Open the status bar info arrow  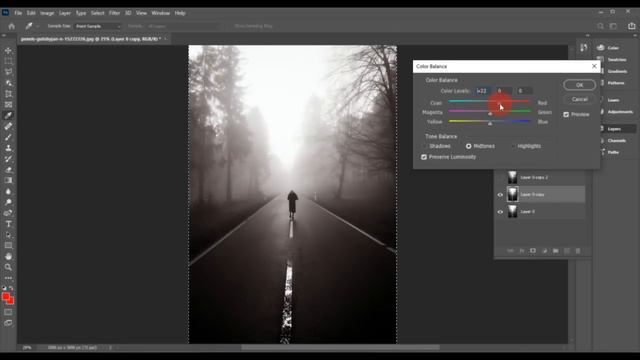[110, 348]
